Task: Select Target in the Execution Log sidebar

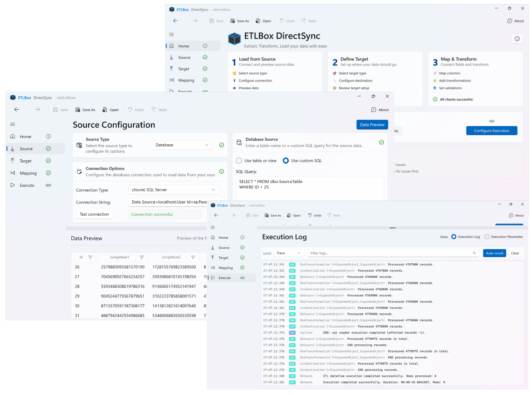Action: 223,258
